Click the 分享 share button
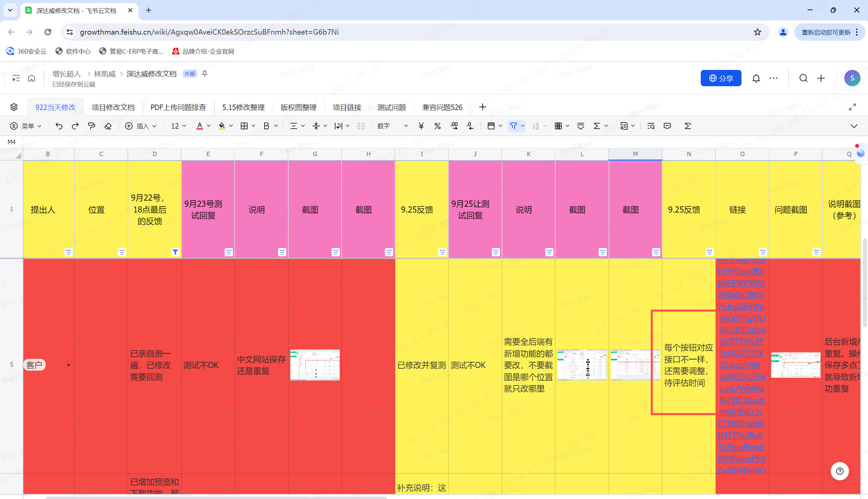 [720, 78]
